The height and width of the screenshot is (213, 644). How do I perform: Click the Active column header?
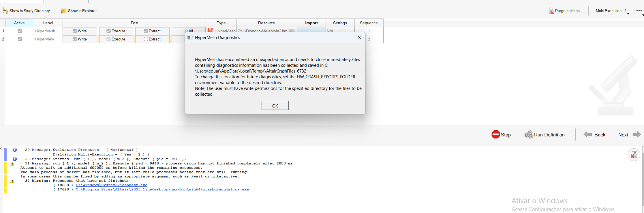coord(20,23)
